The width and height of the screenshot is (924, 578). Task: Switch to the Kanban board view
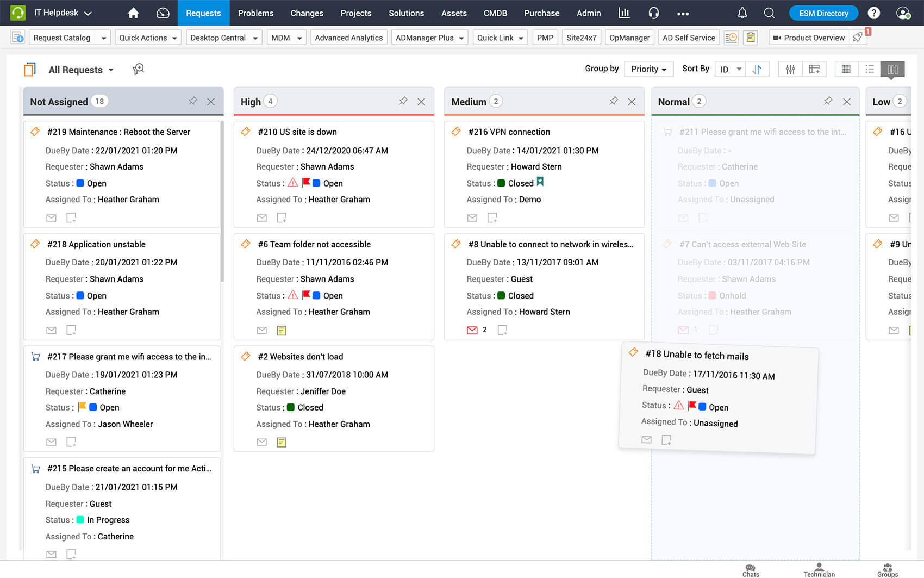click(x=892, y=69)
